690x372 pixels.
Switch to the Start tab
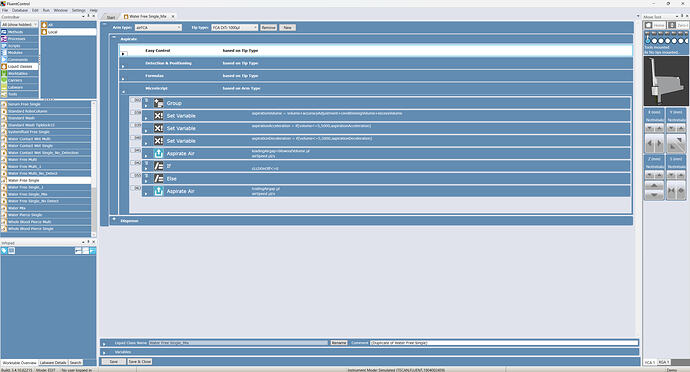click(x=111, y=17)
